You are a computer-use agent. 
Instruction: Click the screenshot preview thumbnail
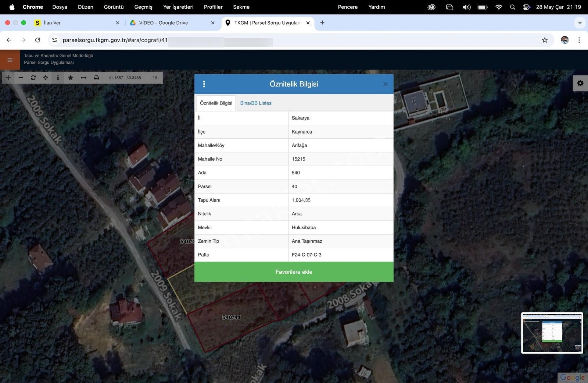(552, 333)
